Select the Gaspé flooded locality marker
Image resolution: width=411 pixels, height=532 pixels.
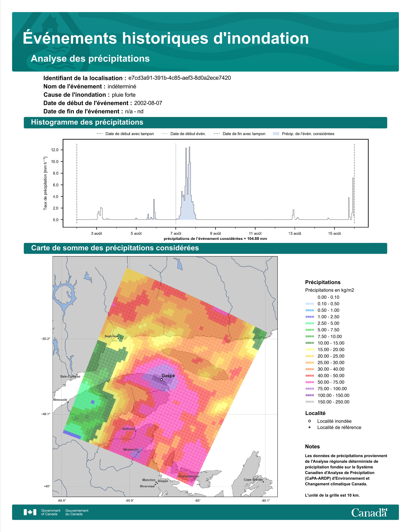point(161,379)
